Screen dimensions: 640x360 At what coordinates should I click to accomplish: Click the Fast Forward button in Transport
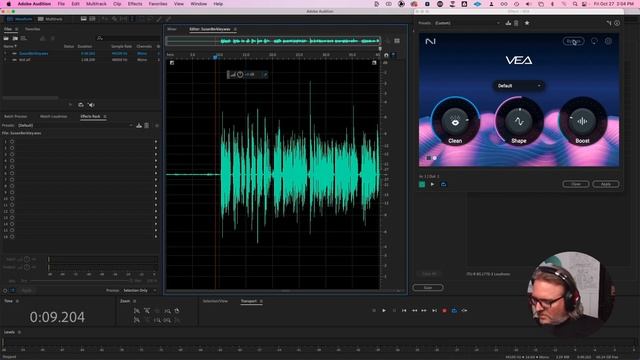pos(424,311)
